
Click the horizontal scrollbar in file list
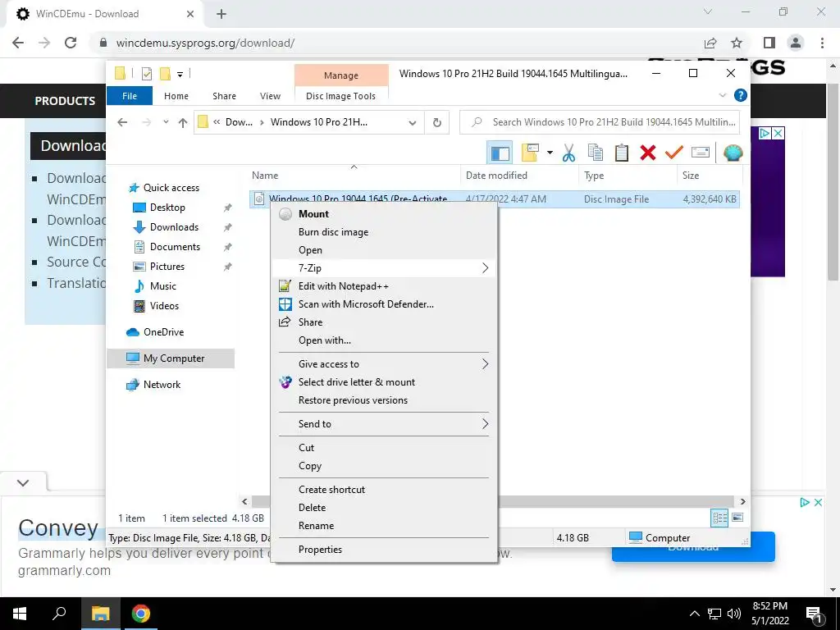click(493, 501)
